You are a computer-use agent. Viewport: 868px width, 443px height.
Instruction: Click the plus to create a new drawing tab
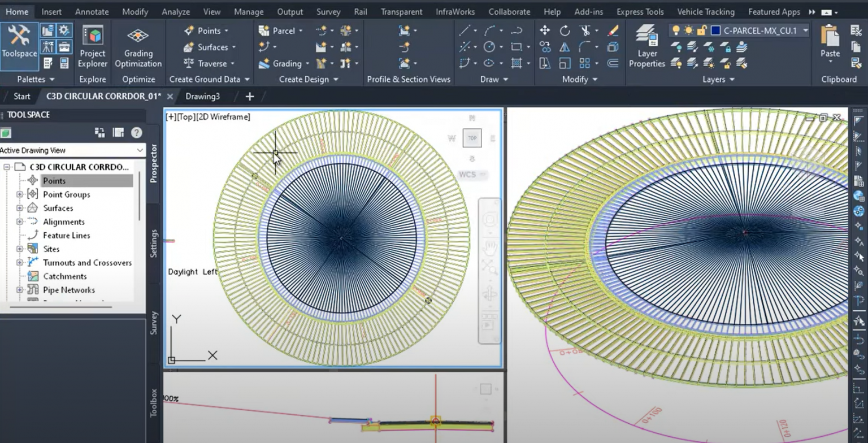[249, 96]
